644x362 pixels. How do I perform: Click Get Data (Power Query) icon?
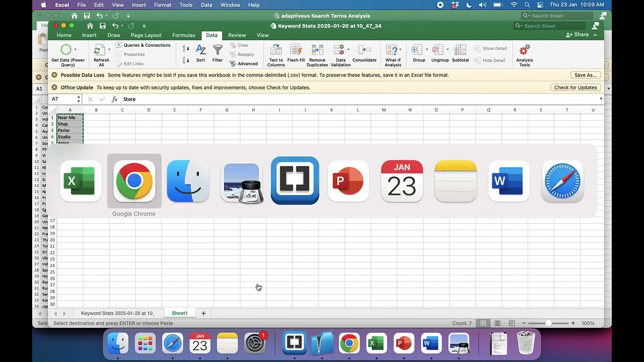pos(66,50)
